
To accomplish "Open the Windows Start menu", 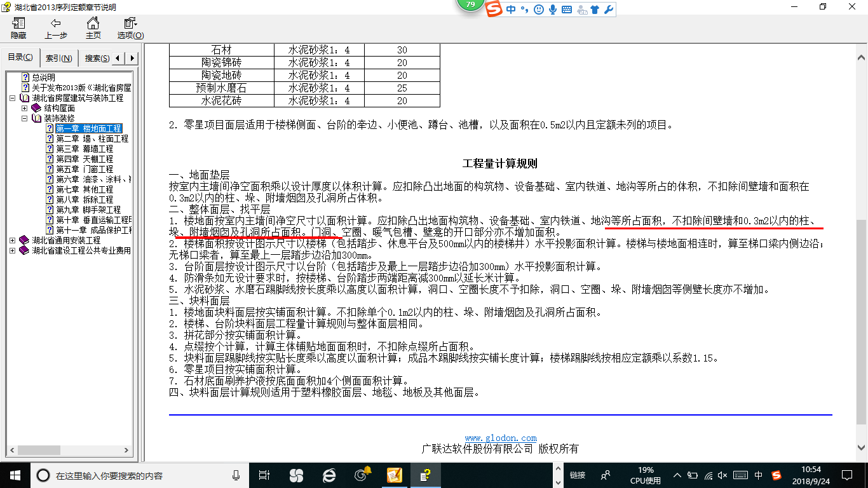I will point(15,475).
